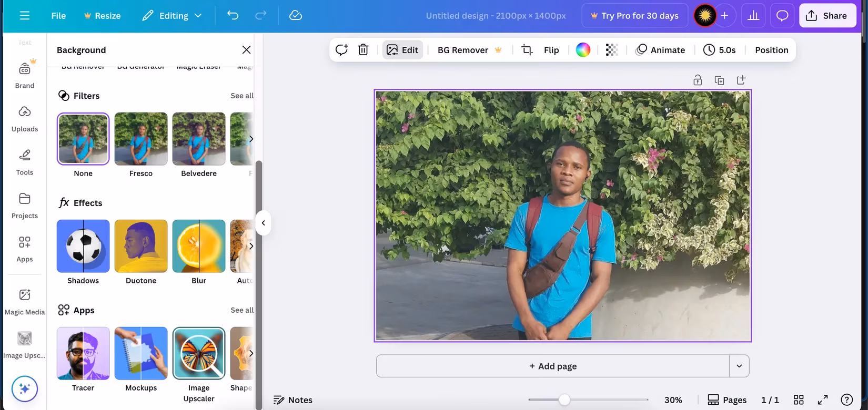868x410 pixels.
Task: Duplicate the page
Action: [x=719, y=80]
